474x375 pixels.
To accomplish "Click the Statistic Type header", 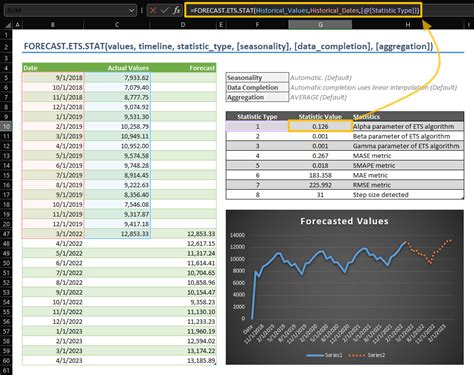I will tap(257, 117).
